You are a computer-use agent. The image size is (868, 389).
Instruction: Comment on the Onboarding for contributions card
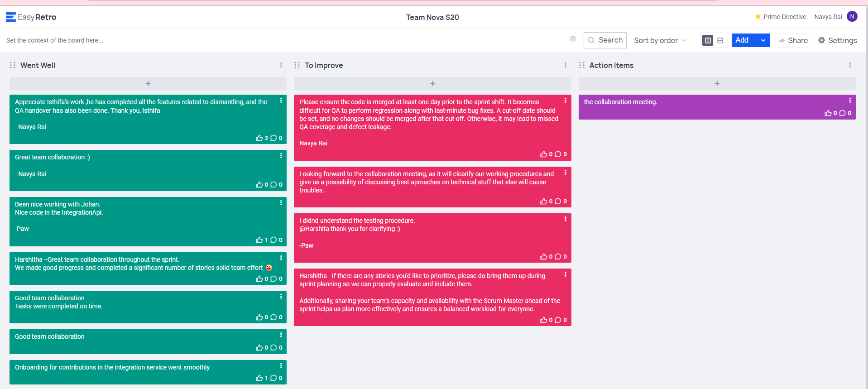(273, 378)
